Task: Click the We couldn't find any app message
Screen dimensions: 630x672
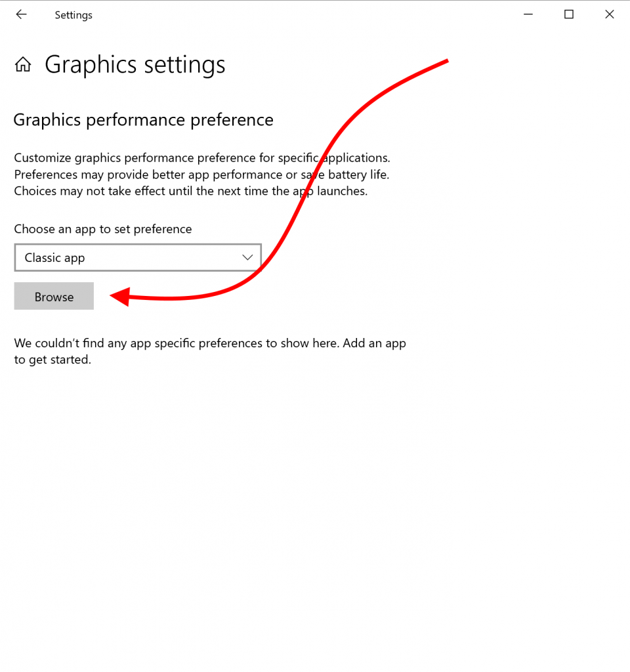Action: coord(210,344)
